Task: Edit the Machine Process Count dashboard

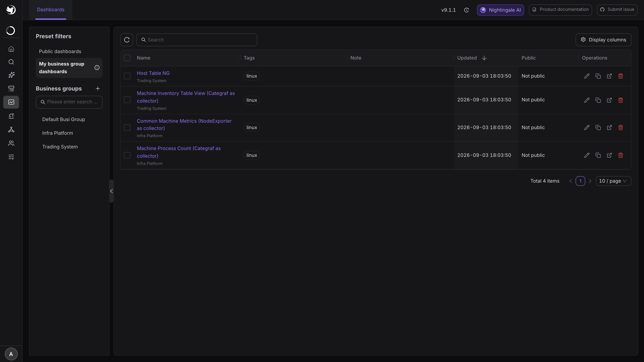Action: (587, 155)
